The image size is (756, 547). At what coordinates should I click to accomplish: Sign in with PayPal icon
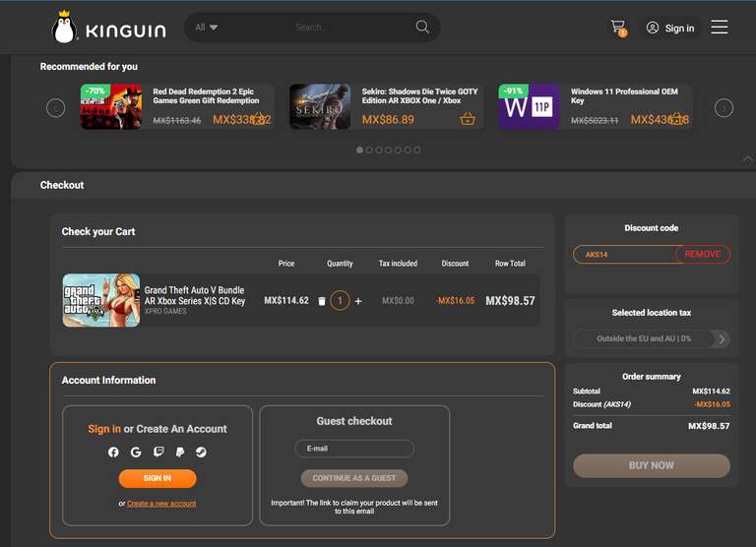click(180, 452)
